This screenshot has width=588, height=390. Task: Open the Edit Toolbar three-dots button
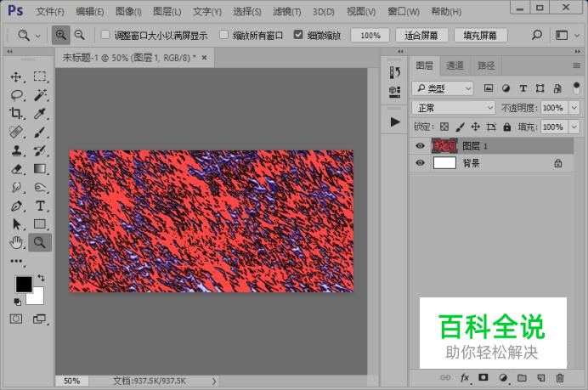[16, 261]
